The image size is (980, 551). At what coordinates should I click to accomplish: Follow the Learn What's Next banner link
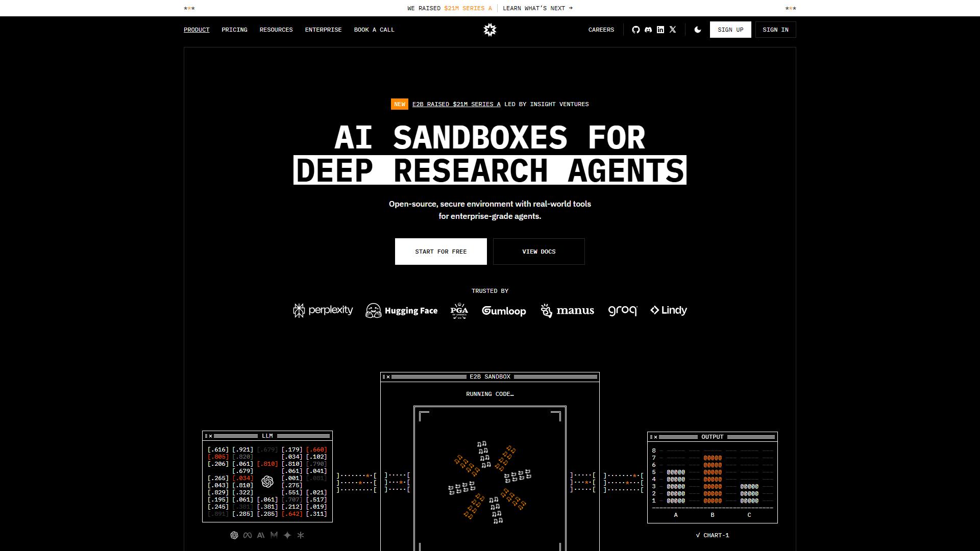537,8
